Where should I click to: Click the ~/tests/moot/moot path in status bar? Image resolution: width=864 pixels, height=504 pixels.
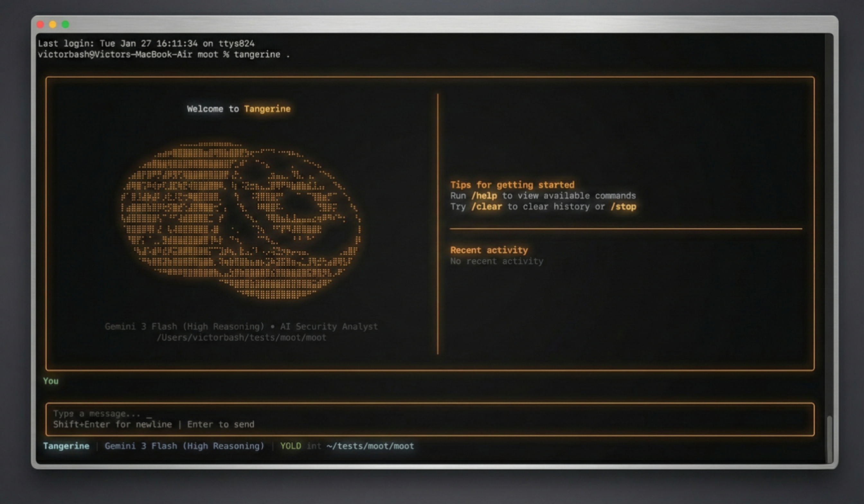click(x=370, y=446)
